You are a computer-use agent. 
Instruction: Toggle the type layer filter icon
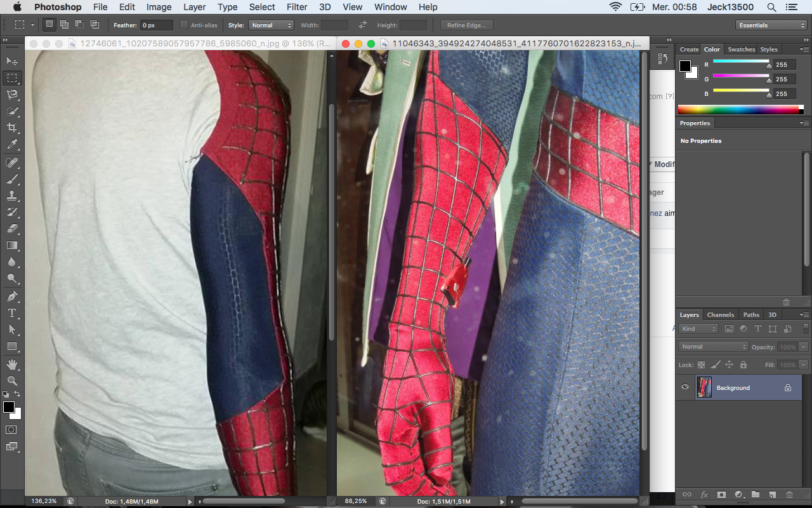tap(758, 329)
